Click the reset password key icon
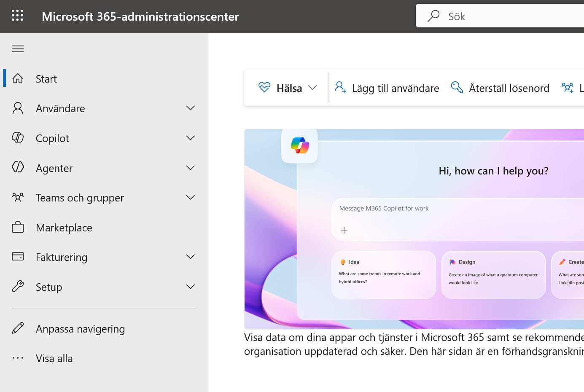Viewport: 584px width, 392px height. 457,87
